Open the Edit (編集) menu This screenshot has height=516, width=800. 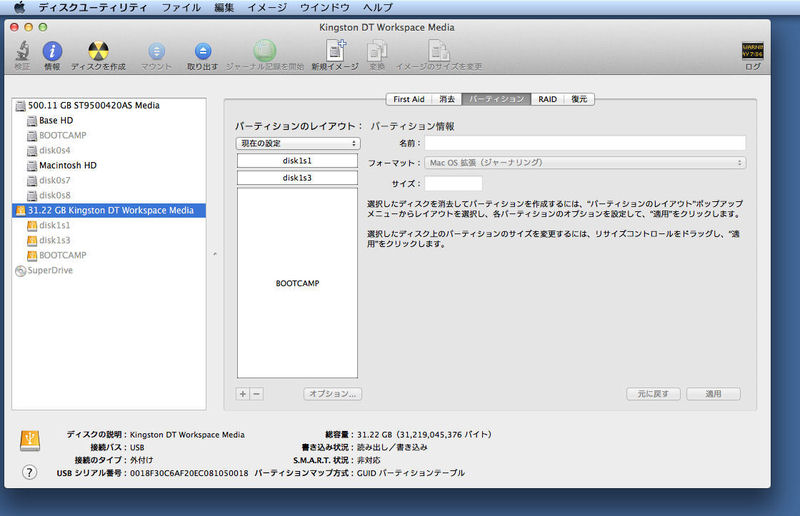coord(224,7)
